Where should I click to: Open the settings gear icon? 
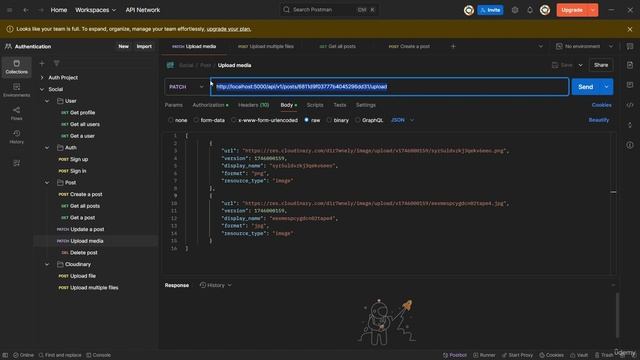[515, 10]
